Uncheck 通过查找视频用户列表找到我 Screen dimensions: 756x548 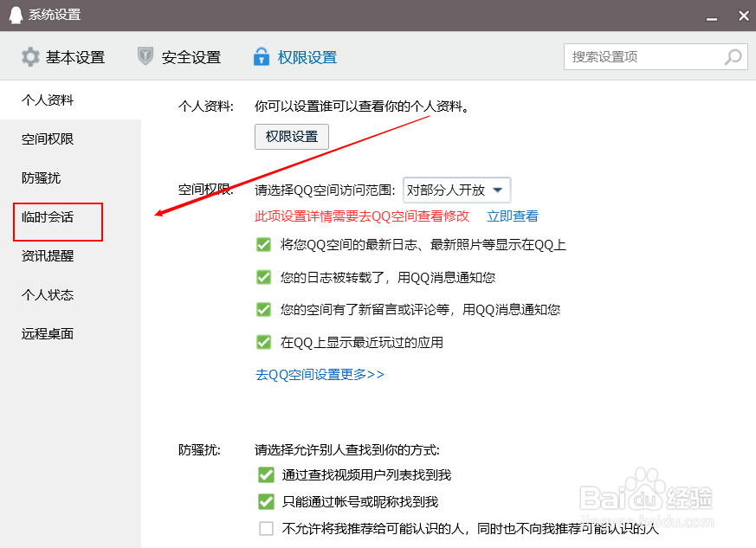pyautogui.click(x=266, y=474)
